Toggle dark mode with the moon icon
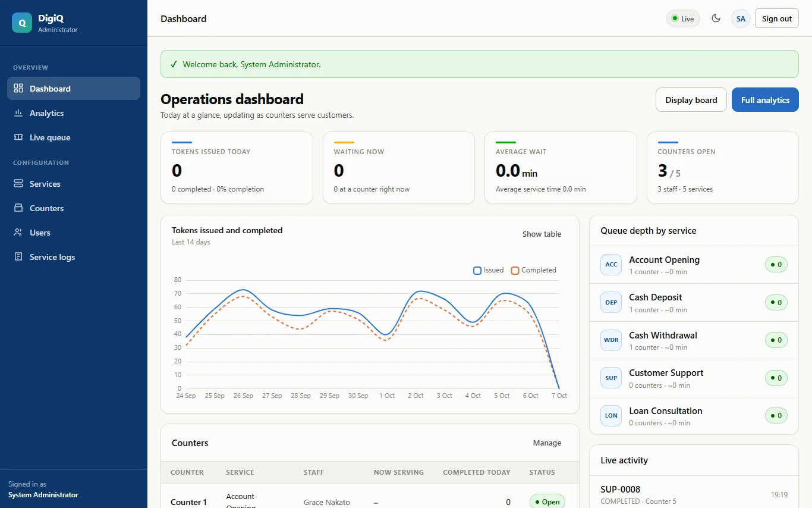The height and width of the screenshot is (508, 812). point(716,18)
